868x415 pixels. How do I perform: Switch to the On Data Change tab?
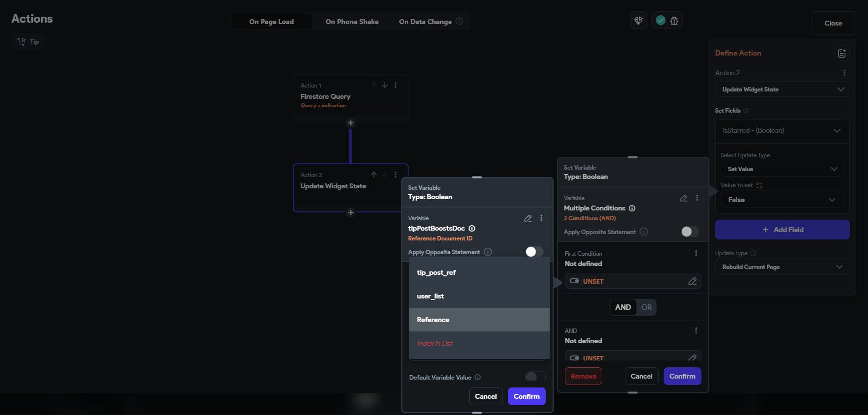coord(425,22)
